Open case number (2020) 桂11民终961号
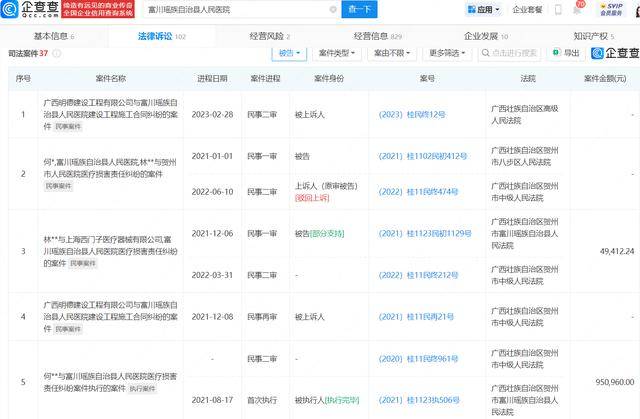The height and width of the screenshot is (419, 640). click(x=418, y=359)
